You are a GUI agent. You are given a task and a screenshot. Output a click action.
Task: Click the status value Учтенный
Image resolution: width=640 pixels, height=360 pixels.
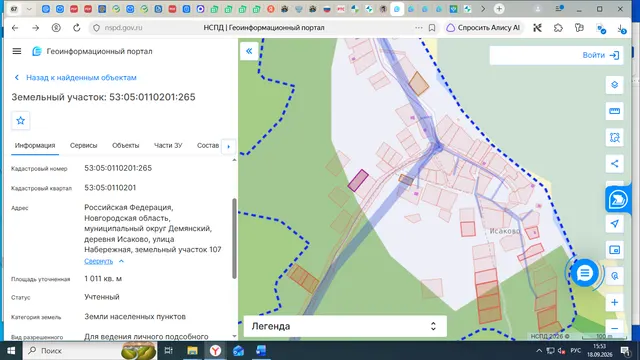coord(102,297)
